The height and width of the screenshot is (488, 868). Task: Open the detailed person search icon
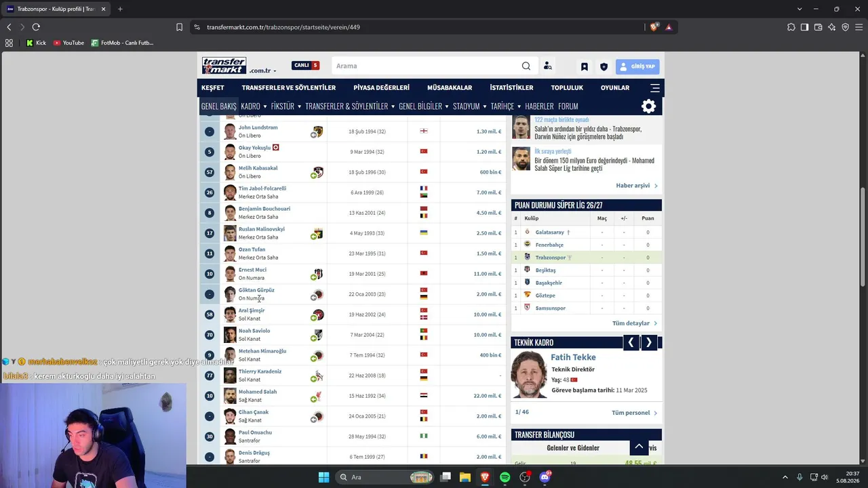(x=548, y=66)
